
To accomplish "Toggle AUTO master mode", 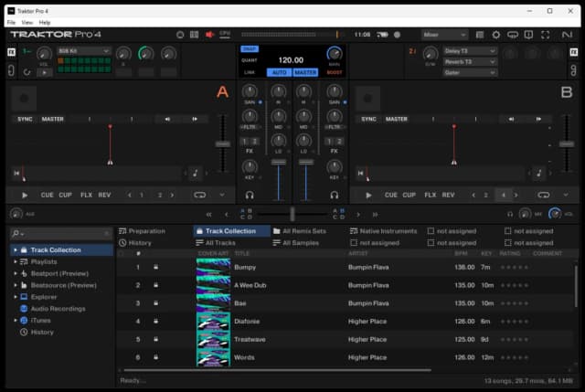I will 279,72.
